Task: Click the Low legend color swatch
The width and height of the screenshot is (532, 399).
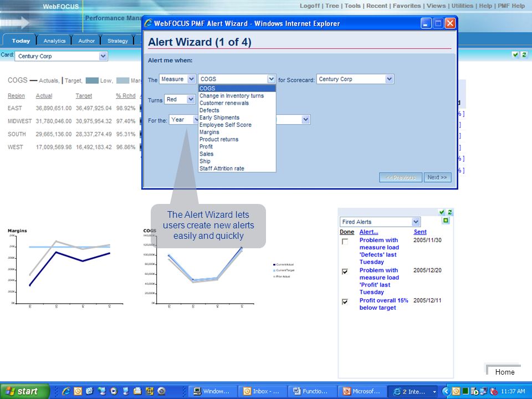Action: click(x=92, y=80)
